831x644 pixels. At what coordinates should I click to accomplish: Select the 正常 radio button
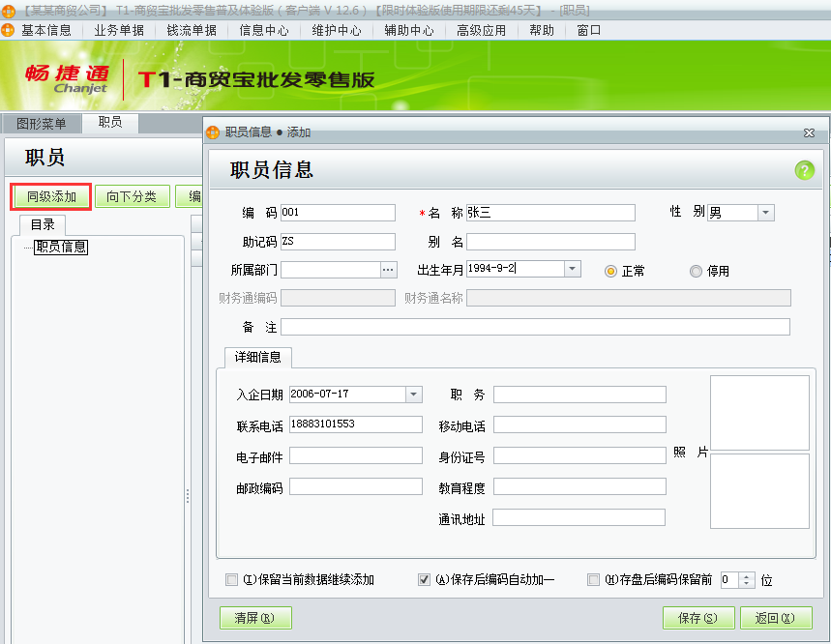tap(610, 270)
